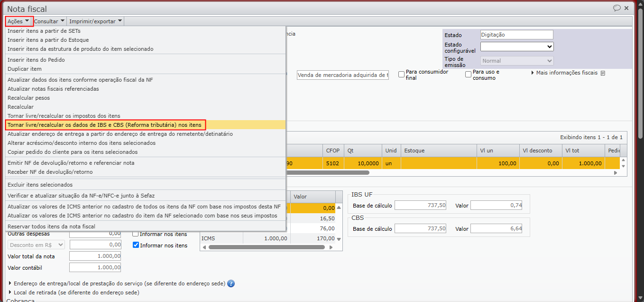644x302 pixels.
Task: Click the icon next to Mais informações fiscais
Action: 603,73
